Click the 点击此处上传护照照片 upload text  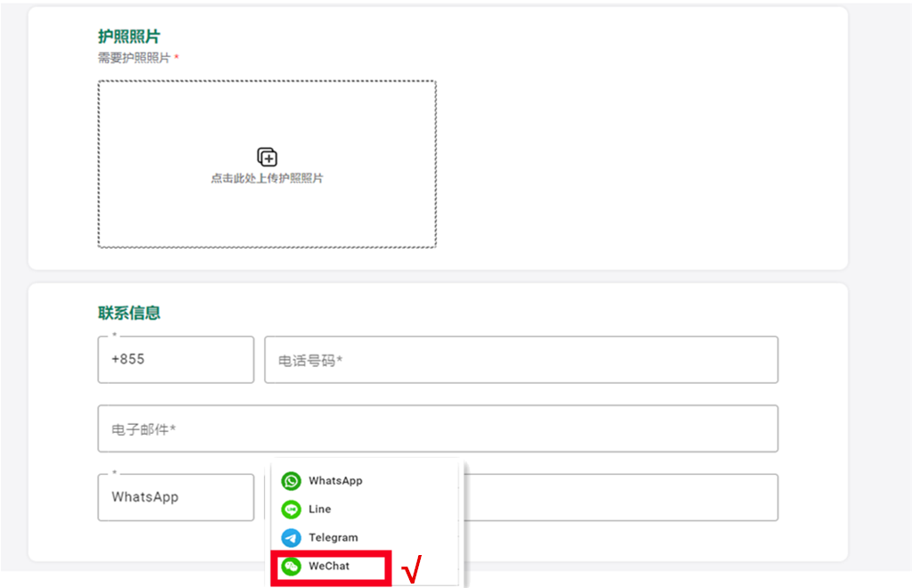coord(267,179)
